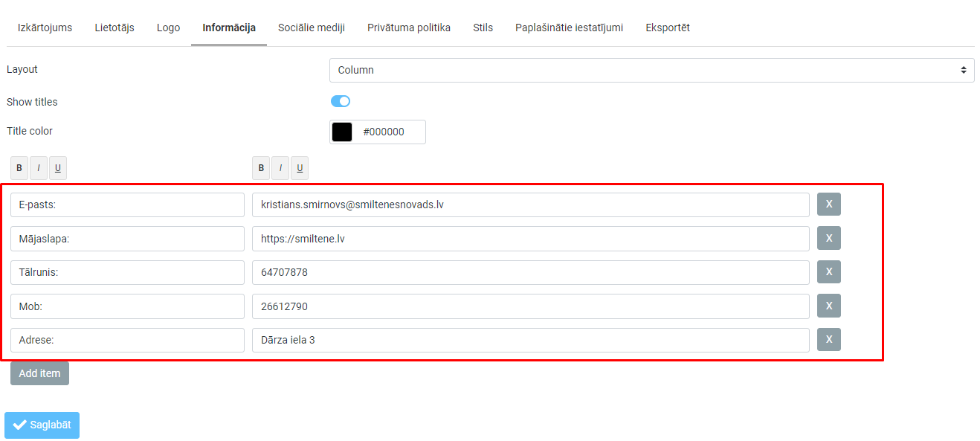
Task: Click the email address value field
Action: [x=530, y=205]
